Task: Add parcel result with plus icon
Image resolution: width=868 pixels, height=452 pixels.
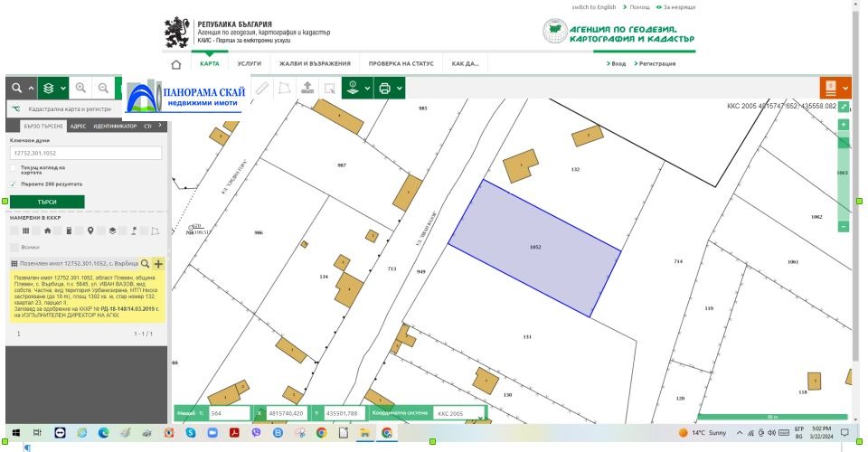Action: coord(158,263)
